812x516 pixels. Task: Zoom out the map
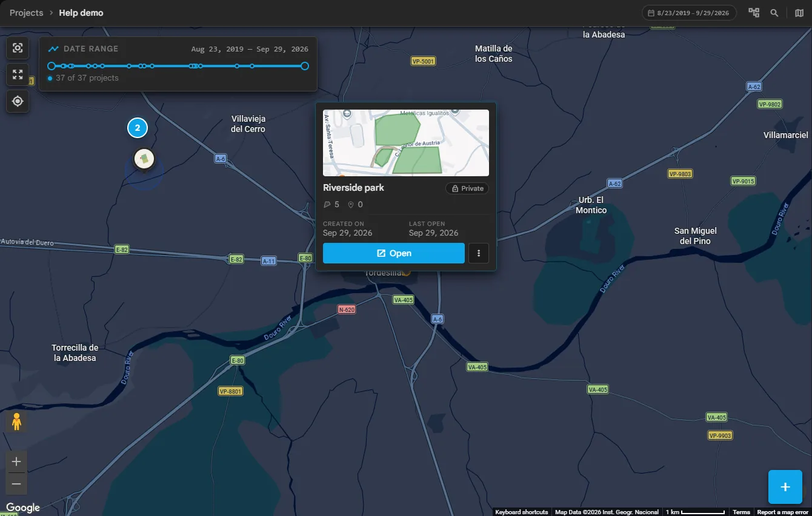tap(16, 484)
